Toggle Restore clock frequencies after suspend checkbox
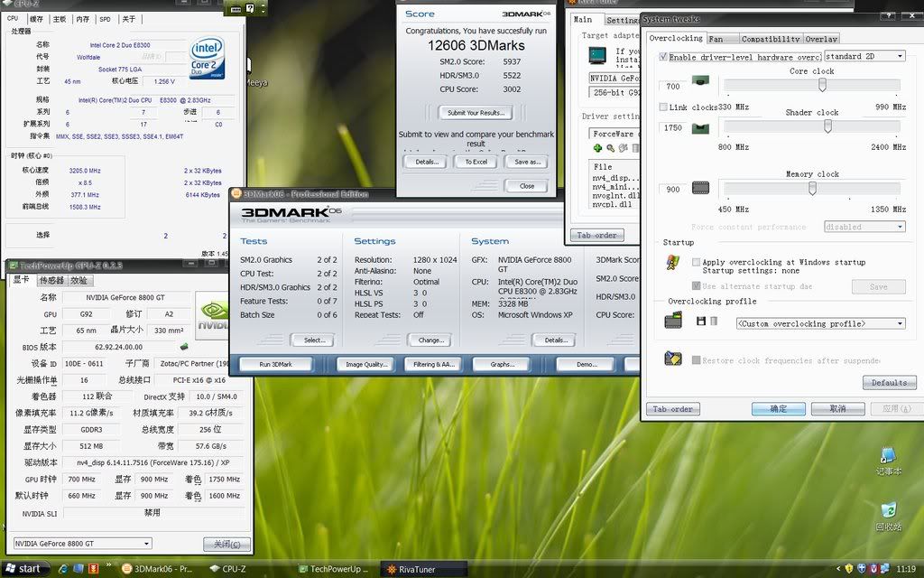 pos(696,359)
